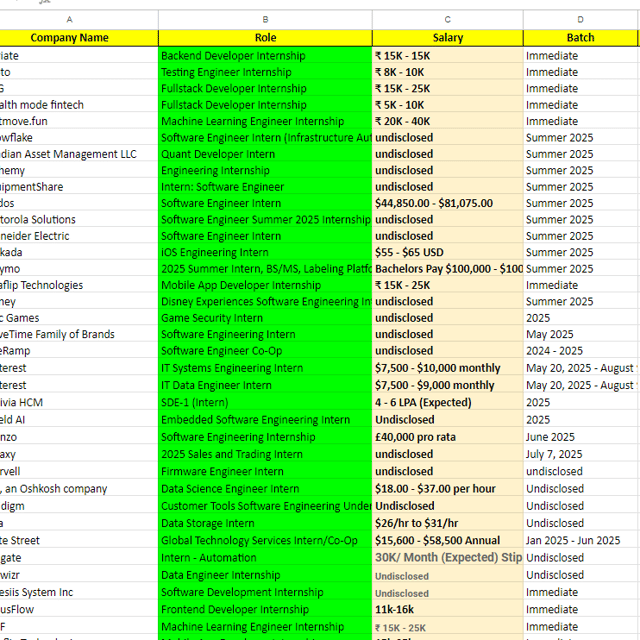
Task: Select $44,850.00 - $81,075.00 salary cell
Action: coord(448,203)
